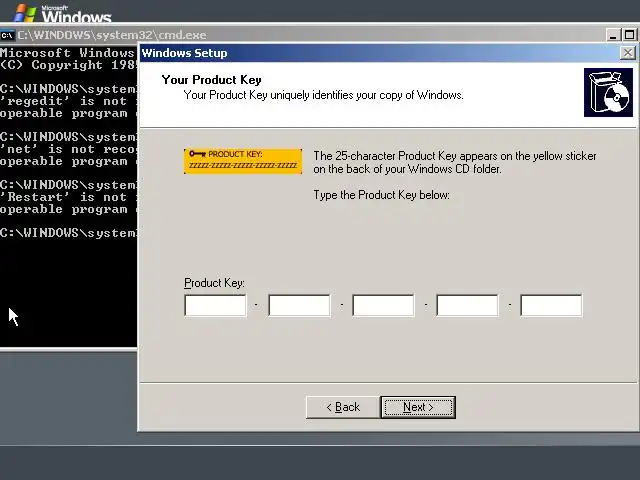The height and width of the screenshot is (480, 640).
Task: Click 'Type the Product Key below:' text
Action: (x=382, y=195)
